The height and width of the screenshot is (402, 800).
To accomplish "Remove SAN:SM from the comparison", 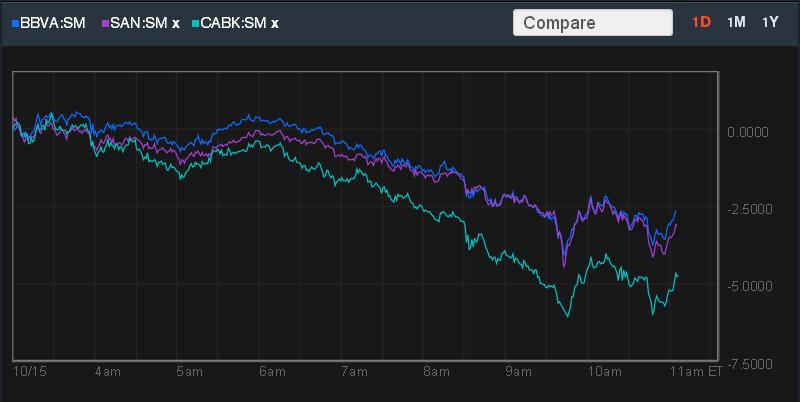I will click(x=176, y=23).
